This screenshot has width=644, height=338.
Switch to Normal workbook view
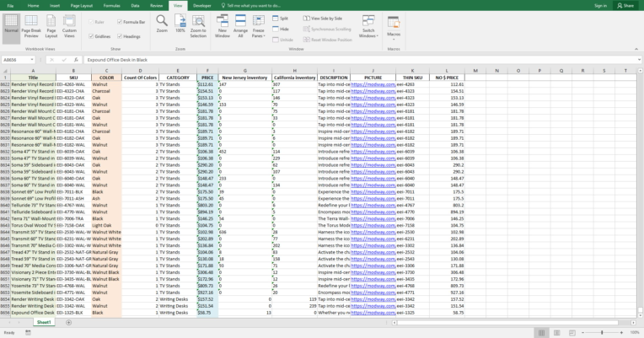pyautogui.click(x=11, y=29)
